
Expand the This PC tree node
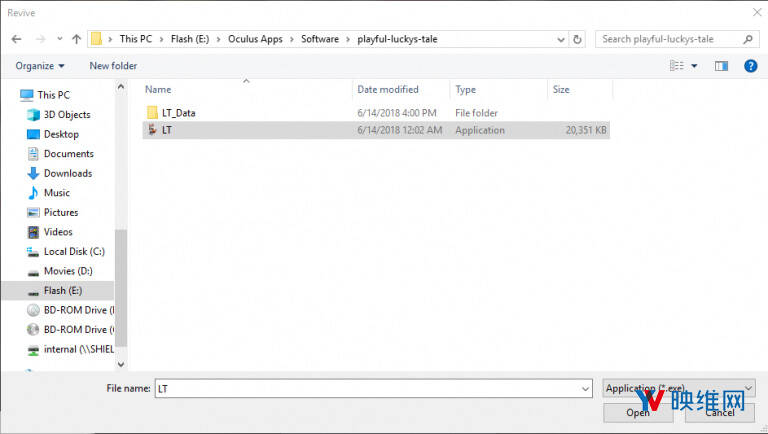(x=13, y=95)
